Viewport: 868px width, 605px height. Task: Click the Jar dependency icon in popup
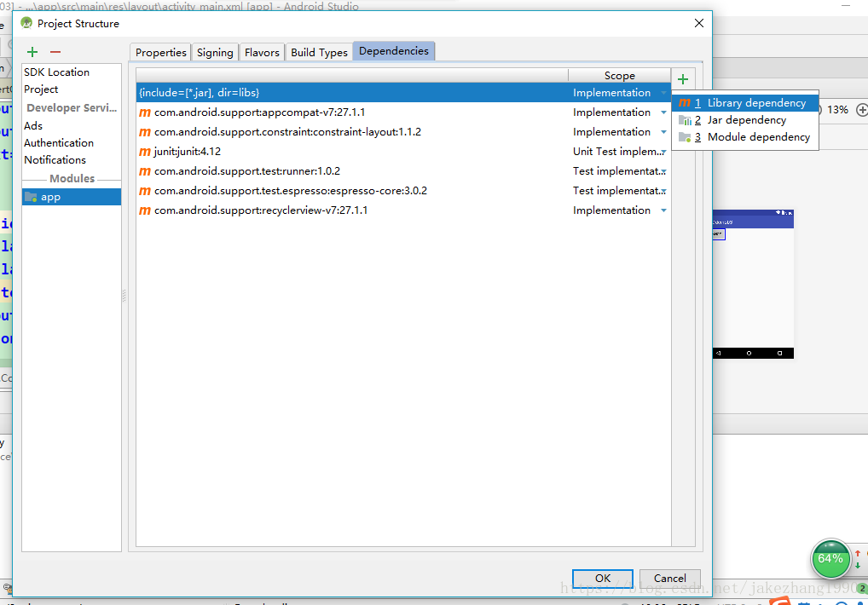tap(685, 120)
